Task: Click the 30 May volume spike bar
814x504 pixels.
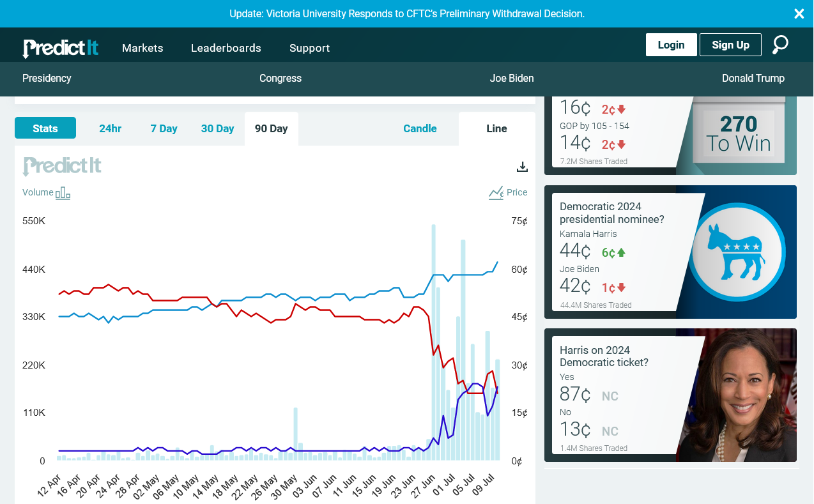Action: click(x=296, y=434)
